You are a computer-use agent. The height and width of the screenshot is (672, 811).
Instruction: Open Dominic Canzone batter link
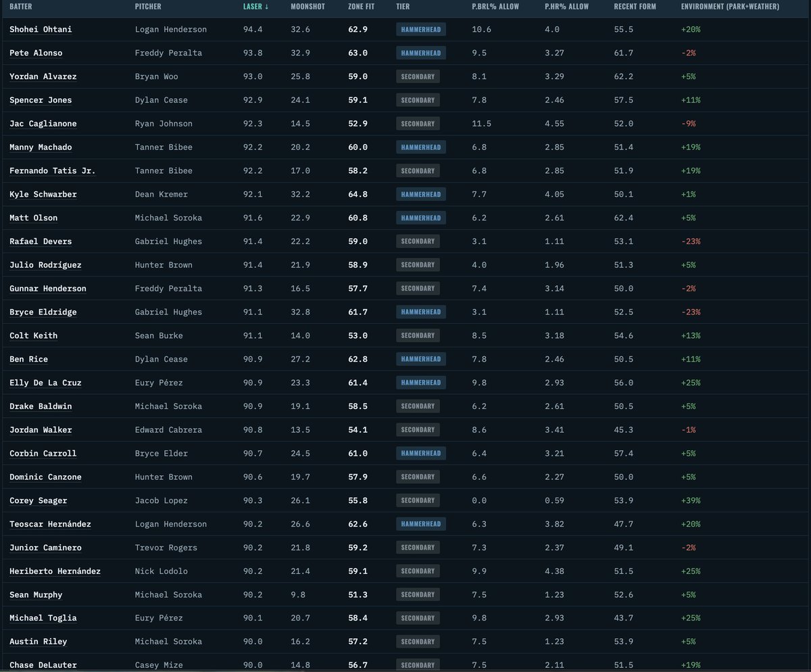click(x=45, y=477)
